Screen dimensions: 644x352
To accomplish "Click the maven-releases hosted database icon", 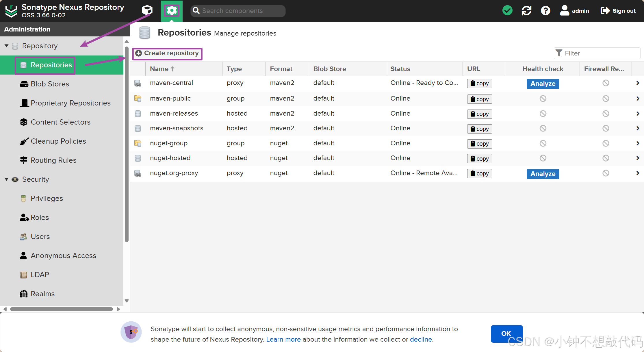I will [138, 114].
